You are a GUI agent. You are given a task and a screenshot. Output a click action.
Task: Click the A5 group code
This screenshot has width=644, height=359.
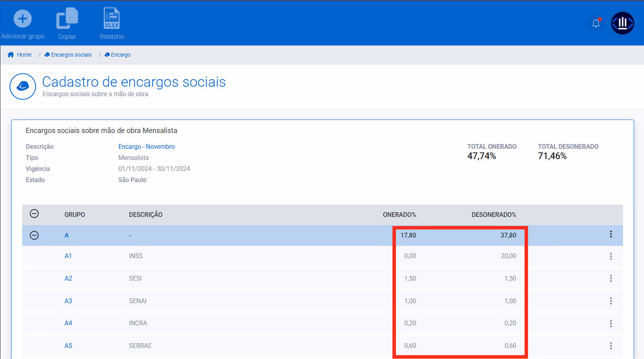[68, 346]
